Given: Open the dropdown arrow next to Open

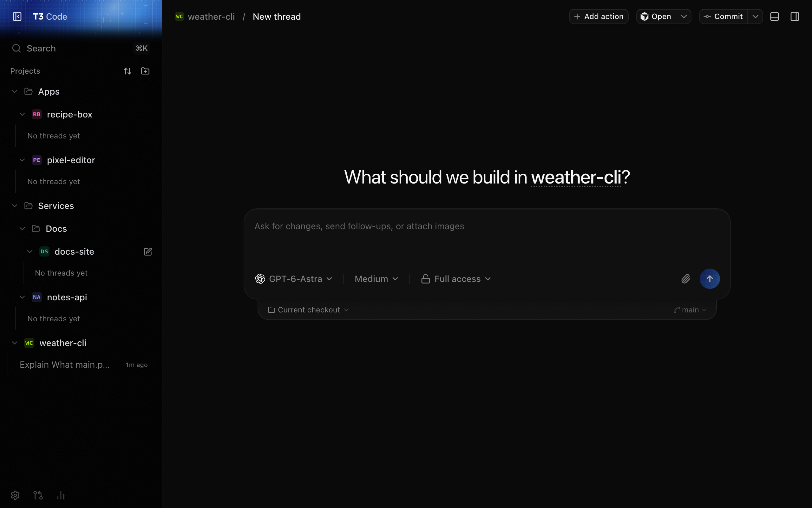Looking at the screenshot, I should [684, 17].
